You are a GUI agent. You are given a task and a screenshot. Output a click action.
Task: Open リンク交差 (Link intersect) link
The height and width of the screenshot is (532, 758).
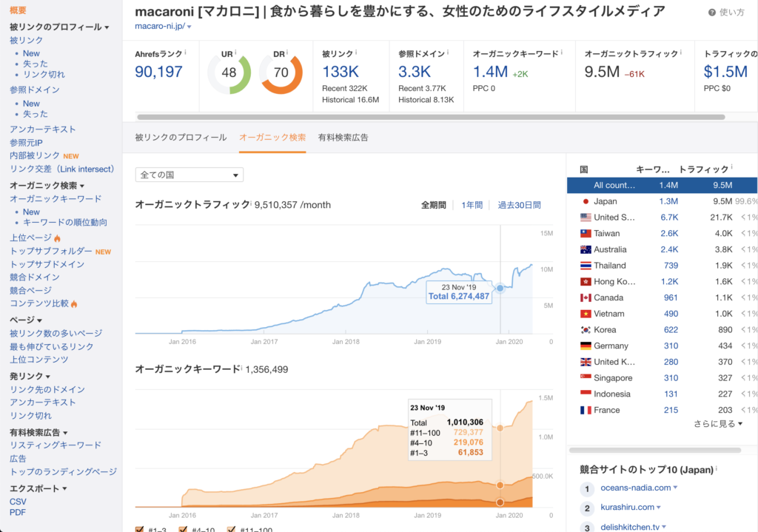click(62, 169)
